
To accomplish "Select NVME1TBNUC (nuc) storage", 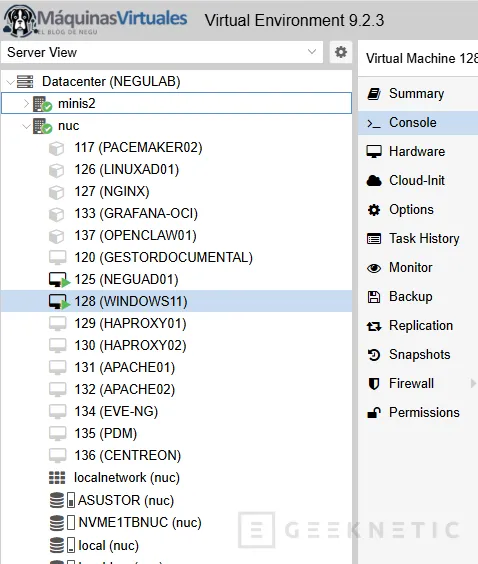I will [140, 522].
